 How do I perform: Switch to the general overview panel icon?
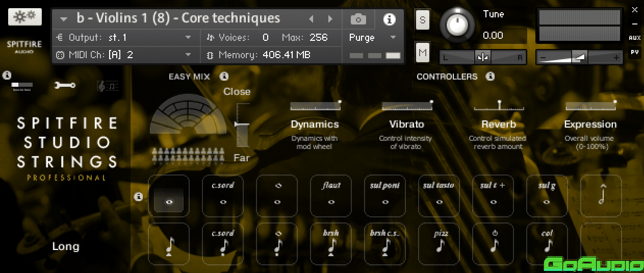click(22, 85)
